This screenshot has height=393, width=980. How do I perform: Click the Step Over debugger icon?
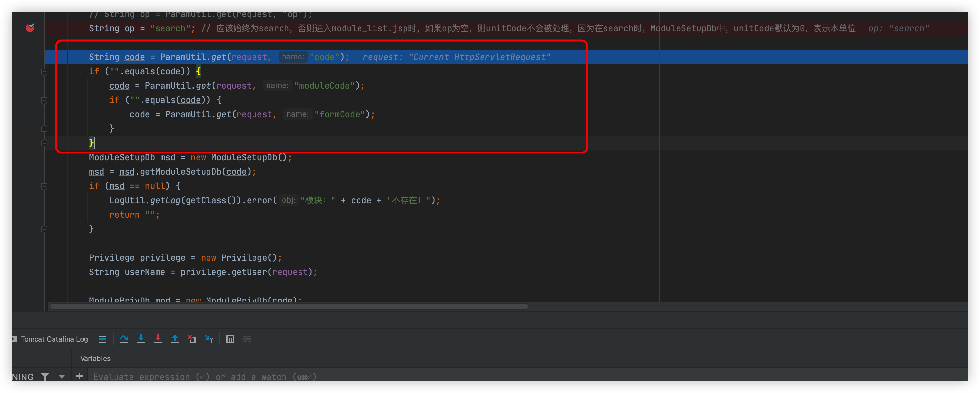pos(124,339)
